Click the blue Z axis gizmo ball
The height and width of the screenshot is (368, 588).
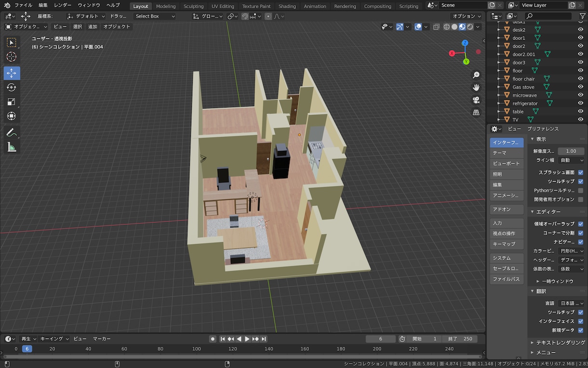(x=465, y=43)
